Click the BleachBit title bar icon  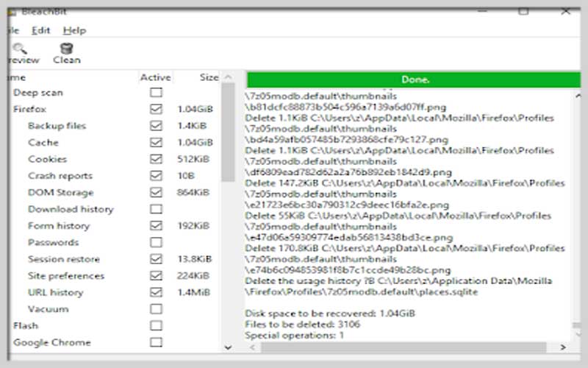tap(12, 12)
